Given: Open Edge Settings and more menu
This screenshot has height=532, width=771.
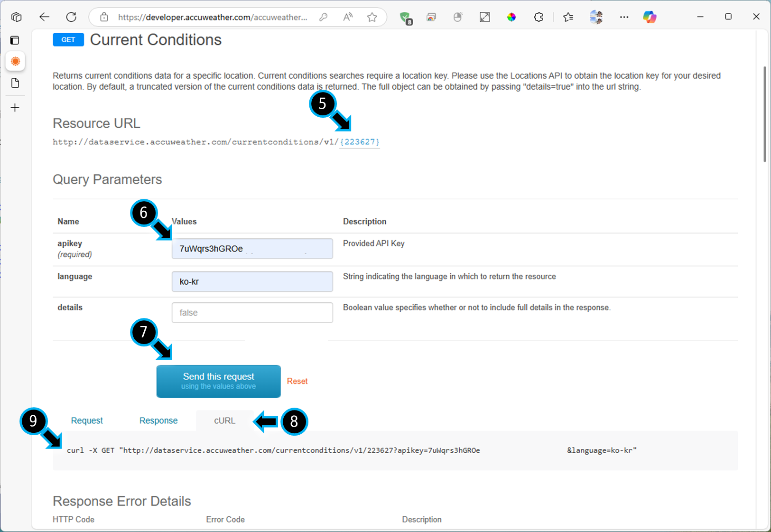Looking at the screenshot, I should pos(624,17).
